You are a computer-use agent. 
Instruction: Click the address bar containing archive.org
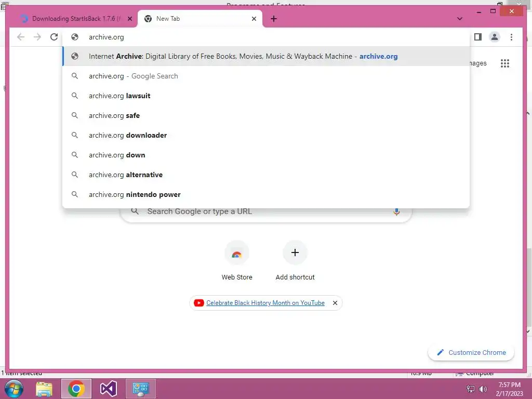coord(266,37)
